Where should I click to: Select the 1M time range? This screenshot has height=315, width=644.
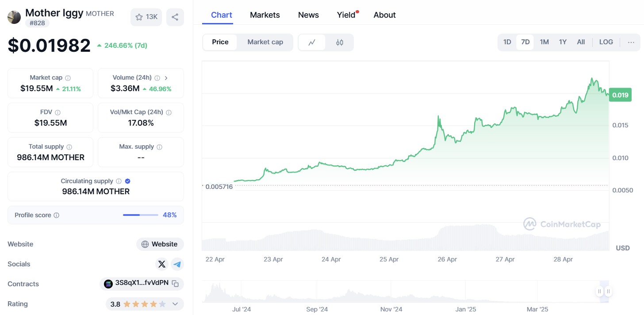[x=544, y=42]
